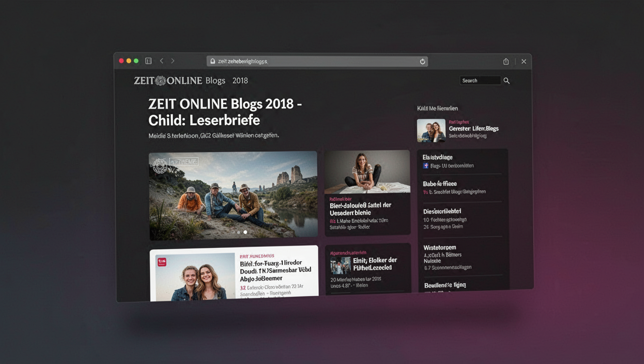
Task: Select the active white carousel dot
Action: [x=245, y=232]
